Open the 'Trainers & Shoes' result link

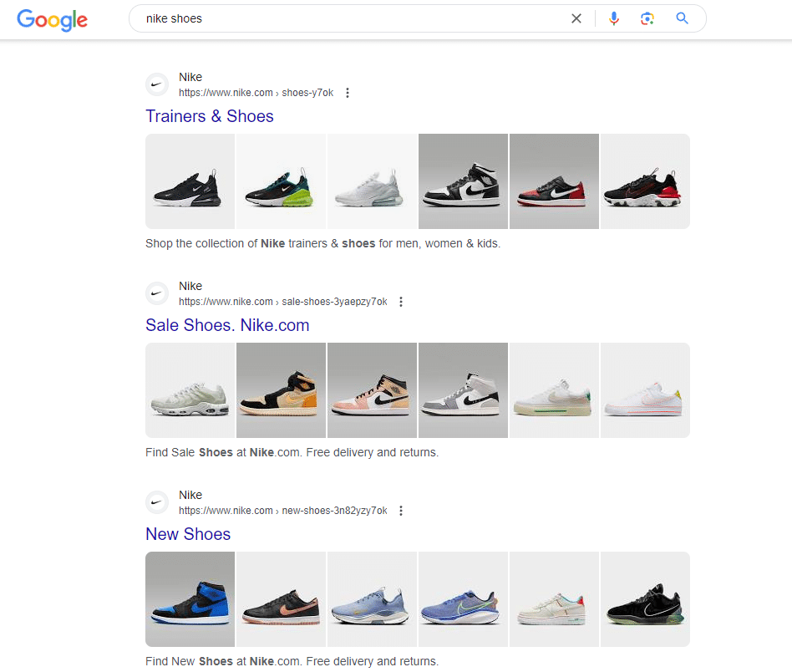[x=210, y=116]
